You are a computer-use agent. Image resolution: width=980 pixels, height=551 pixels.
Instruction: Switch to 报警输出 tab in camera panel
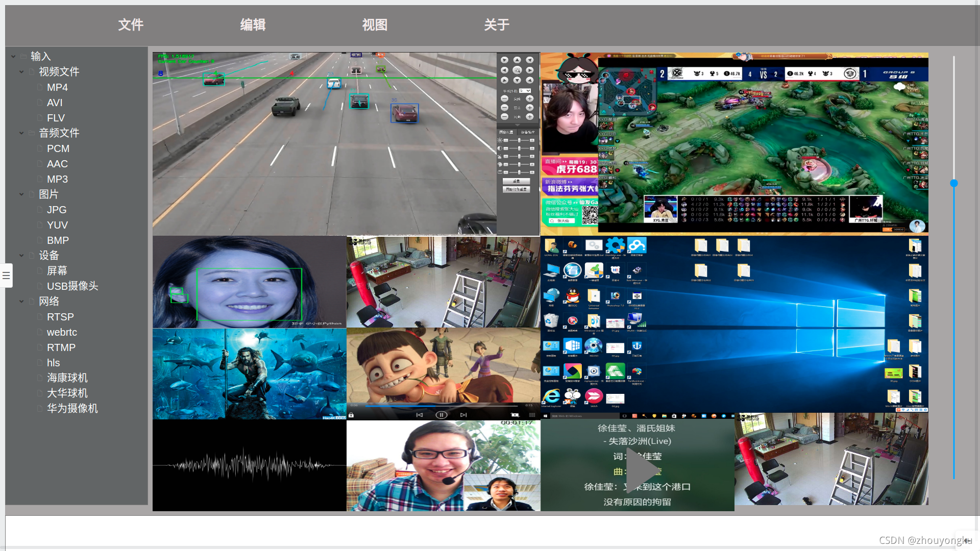528,132
